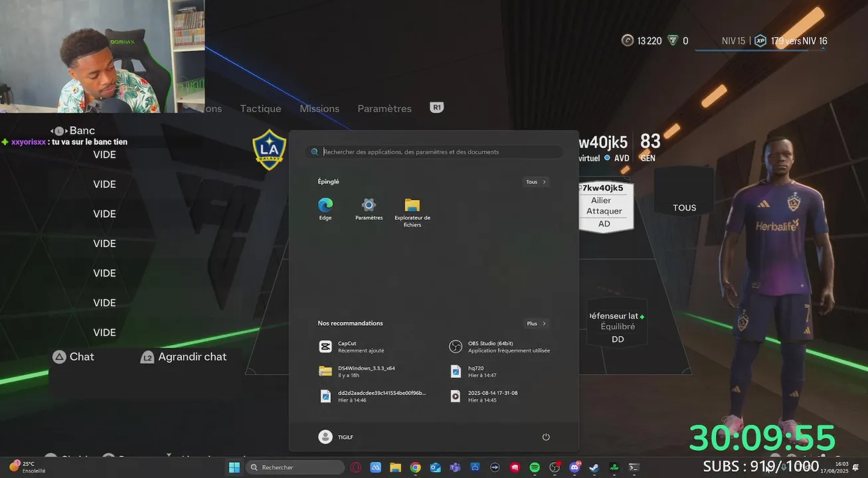Select the Banc header in game

coord(82,131)
